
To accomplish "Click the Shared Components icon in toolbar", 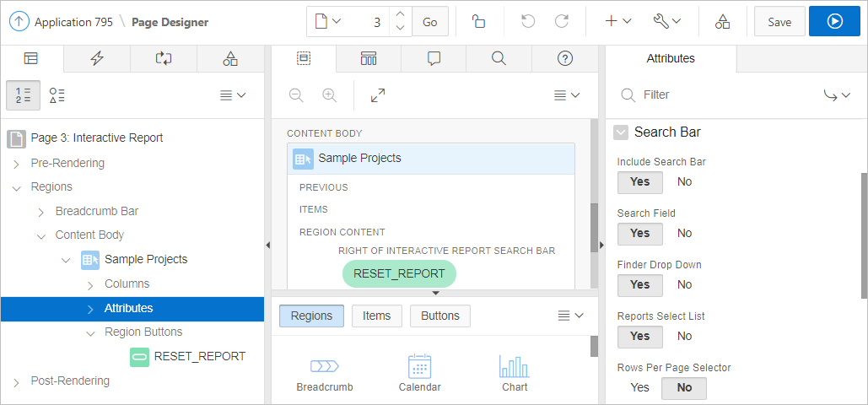I will click(722, 22).
